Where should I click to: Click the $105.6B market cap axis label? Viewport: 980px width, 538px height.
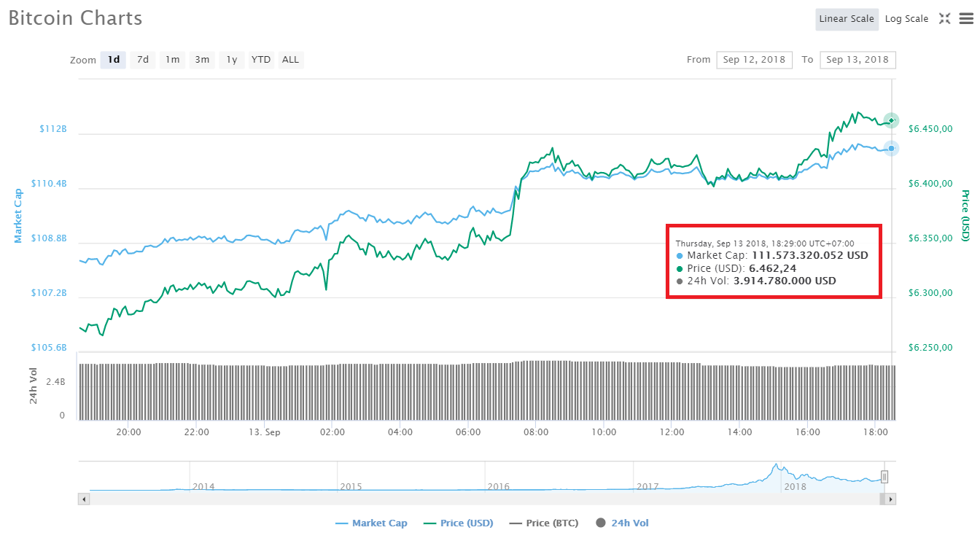49,348
